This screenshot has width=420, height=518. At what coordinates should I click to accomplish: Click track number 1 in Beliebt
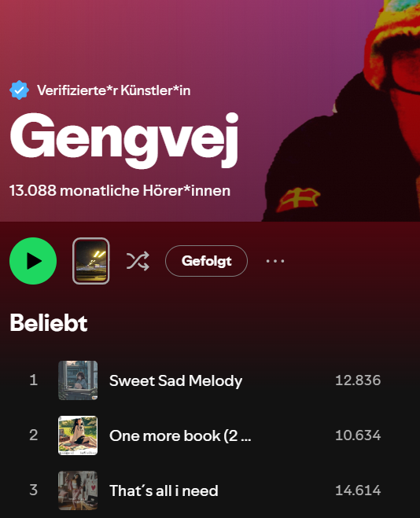[x=33, y=380]
